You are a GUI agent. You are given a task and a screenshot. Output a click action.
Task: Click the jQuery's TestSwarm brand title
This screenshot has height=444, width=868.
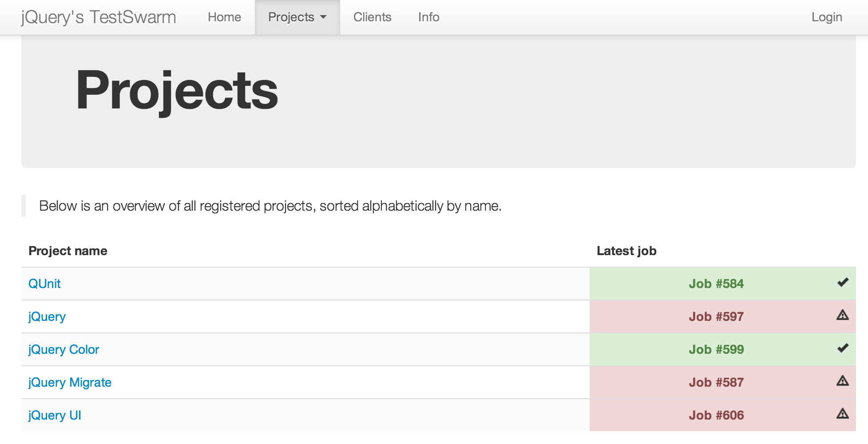pyautogui.click(x=99, y=17)
